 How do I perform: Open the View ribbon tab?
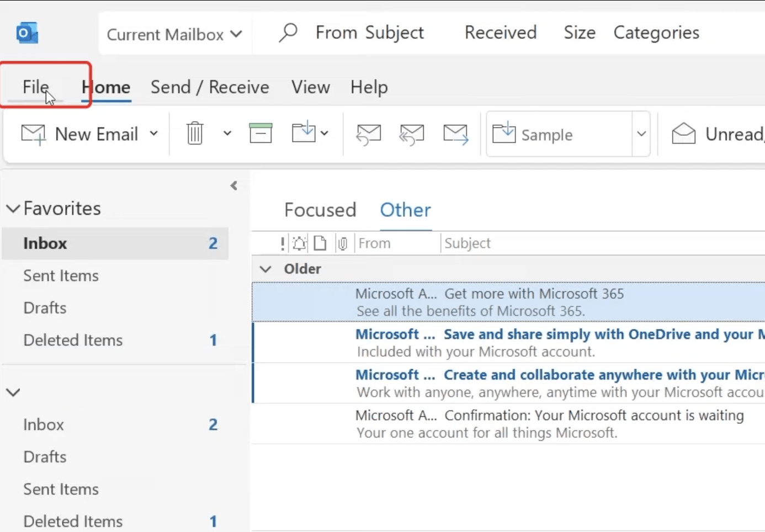click(311, 87)
